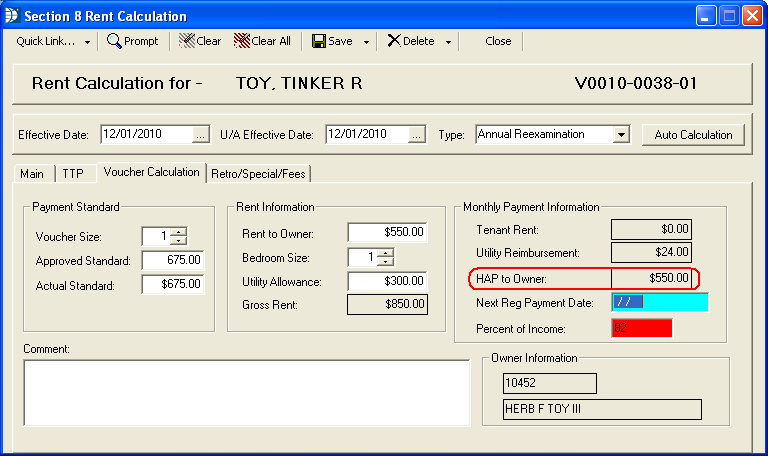The width and height of the screenshot is (768, 456).
Task: Close the window with red X
Action: pyautogui.click(x=752, y=16)
